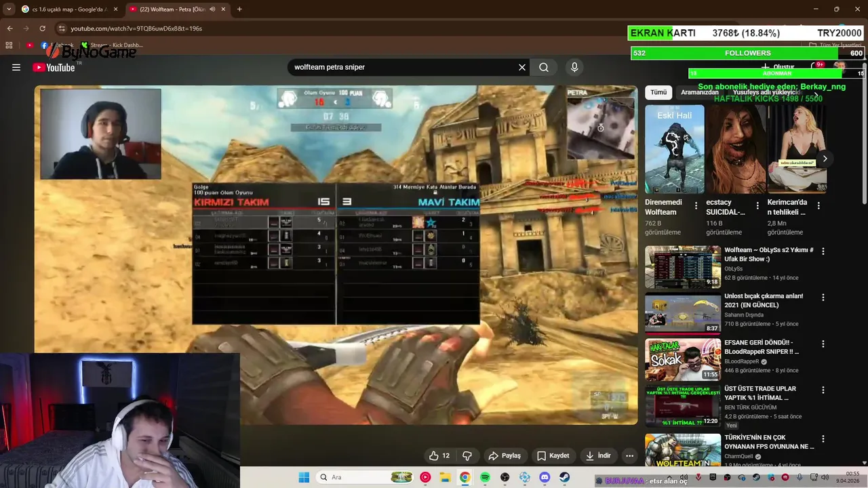Open more video actions ellipsis
The height and width of the screenshot is (488, 868).
pyautogui.click(x=630, y=455)
